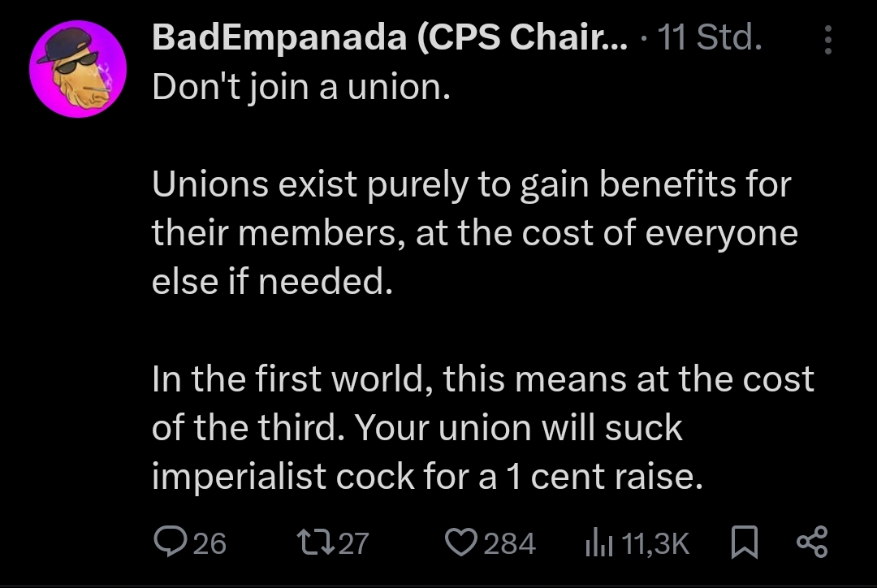The width and height of the screenshot is (877, 588).
Task: Bookmark this post with the bookmark icon
Action: 745,543
